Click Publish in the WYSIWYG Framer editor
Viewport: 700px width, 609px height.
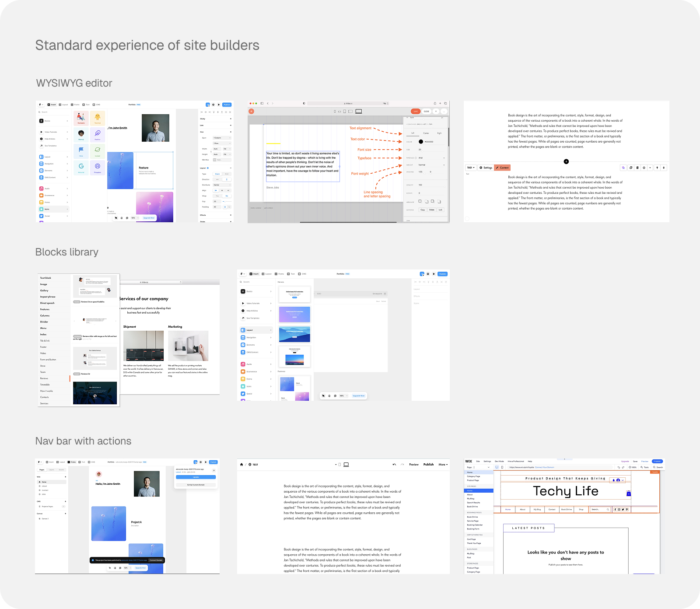[227, 105]
